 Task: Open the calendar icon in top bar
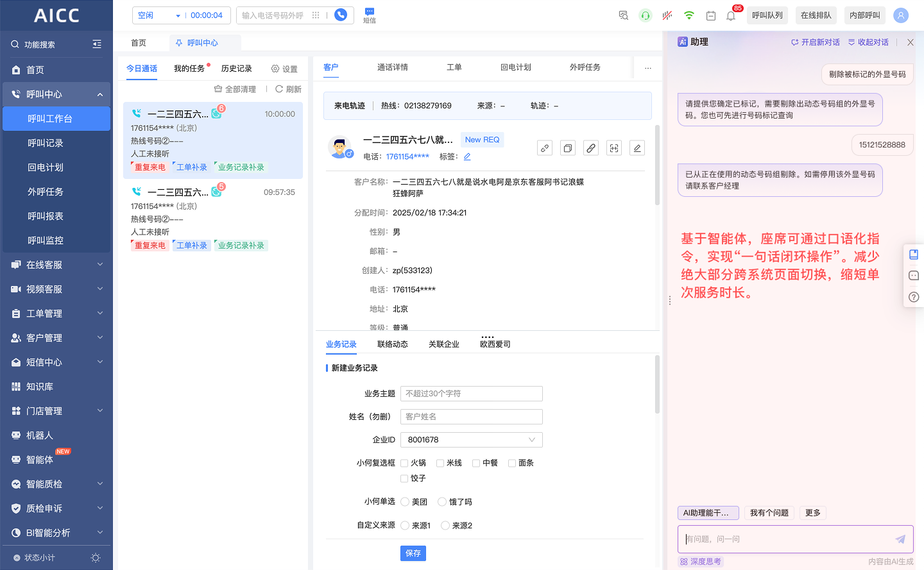click(x=711, y=15)
